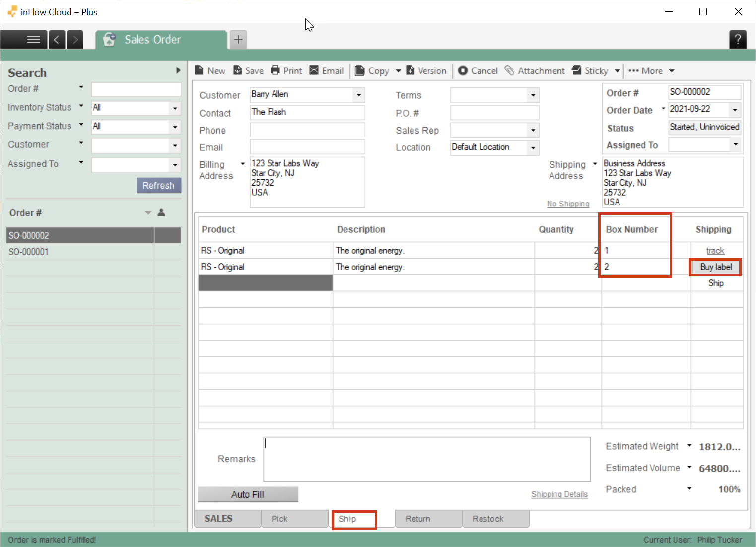The image size is (756, 547).
Task: Go back with the left arrow button
Action: click(x=57, y=39)
